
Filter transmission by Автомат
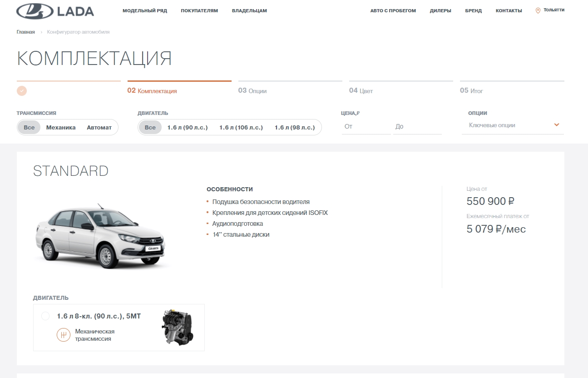99,127
